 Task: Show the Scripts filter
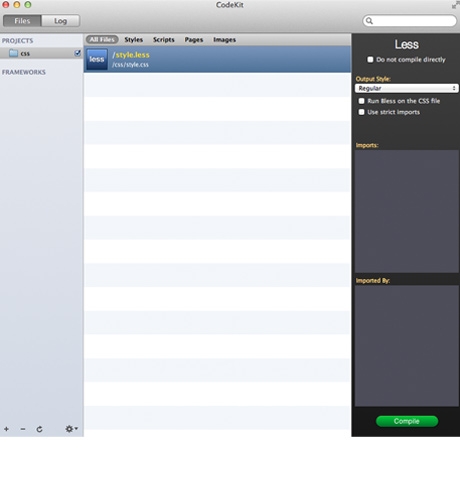click(164, 40)
